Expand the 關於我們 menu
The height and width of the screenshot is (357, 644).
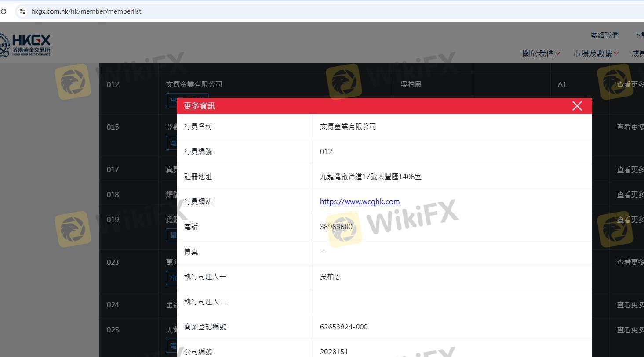click(x=541, y=54)
